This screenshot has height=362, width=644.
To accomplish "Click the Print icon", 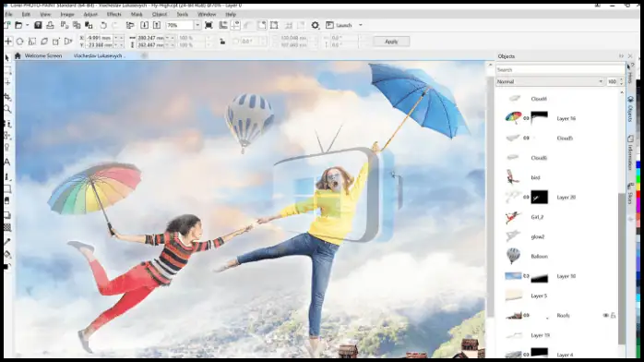I will click(50, 26).
